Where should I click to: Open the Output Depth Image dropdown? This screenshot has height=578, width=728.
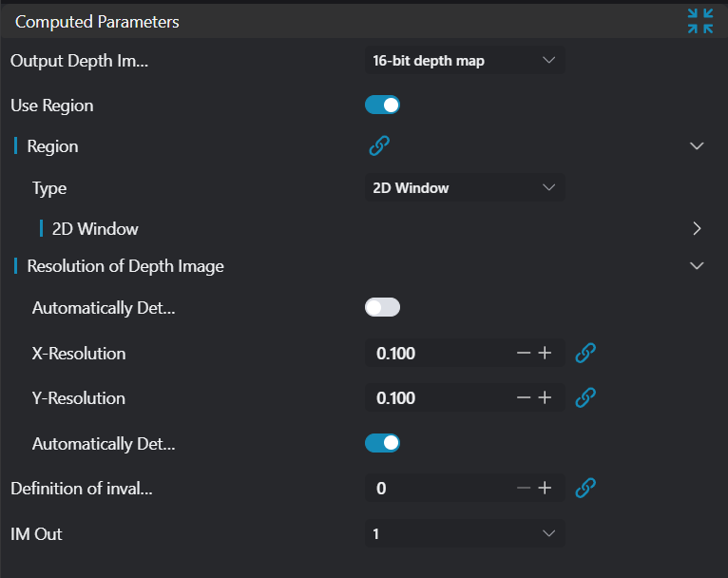[x=464, y=61]
